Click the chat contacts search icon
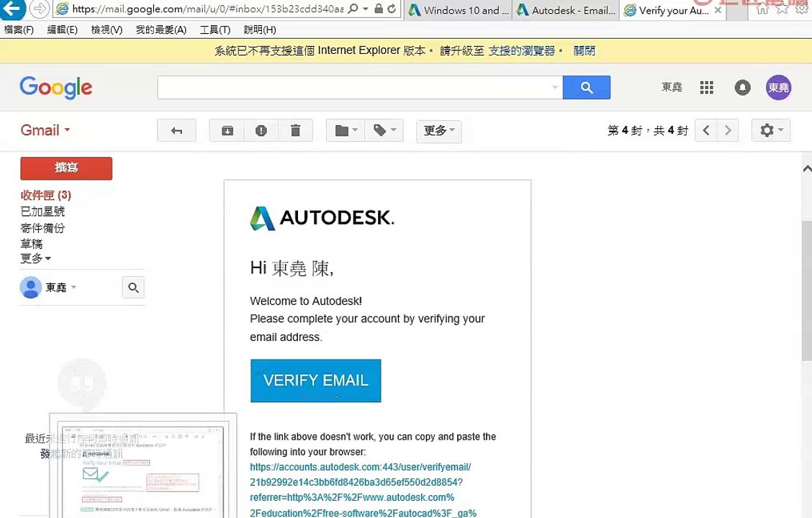This screenshot has width=812, height=518. pyautogui.click(x=133, y=287)
